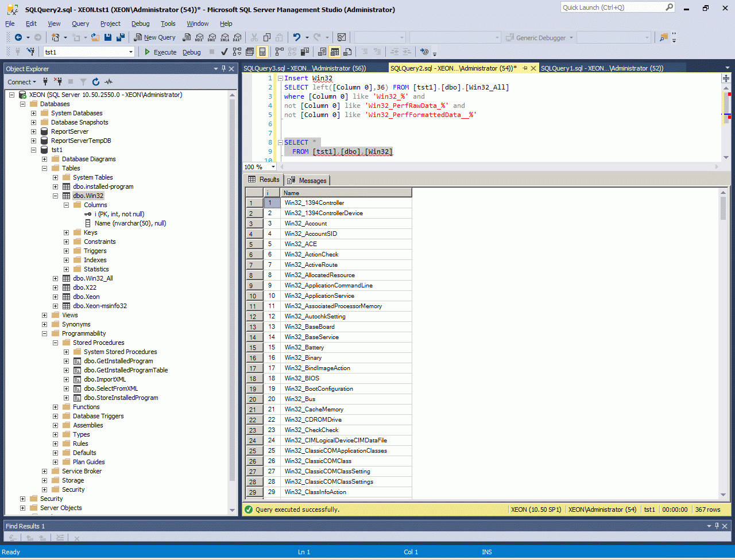Open a new XMLA query
This screenshot has width=735, height=560.
pyautogui.click(x=225, y=37)
